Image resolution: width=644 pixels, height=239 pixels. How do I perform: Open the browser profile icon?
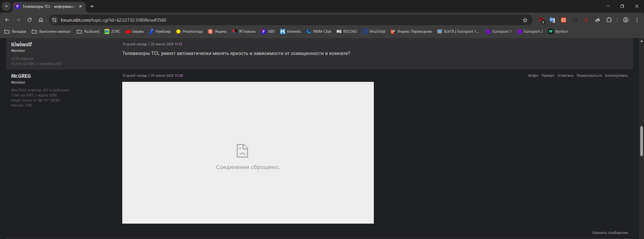point(626,20)
